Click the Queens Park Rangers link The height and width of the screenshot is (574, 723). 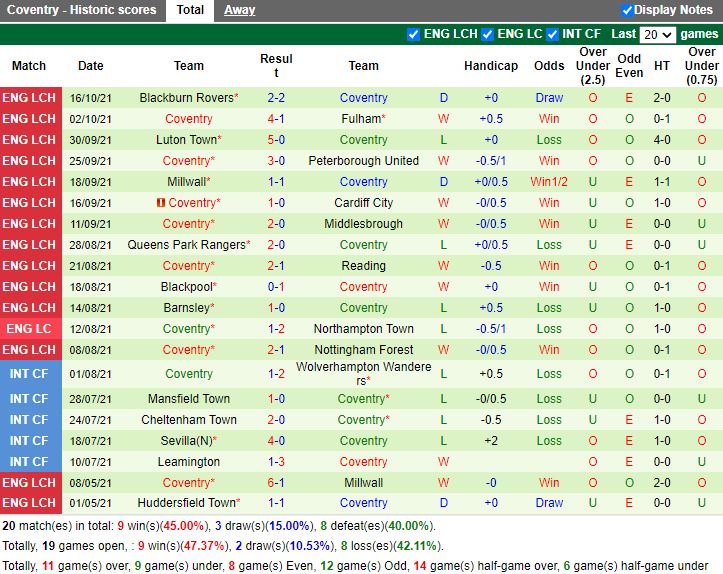click(186, 245)
